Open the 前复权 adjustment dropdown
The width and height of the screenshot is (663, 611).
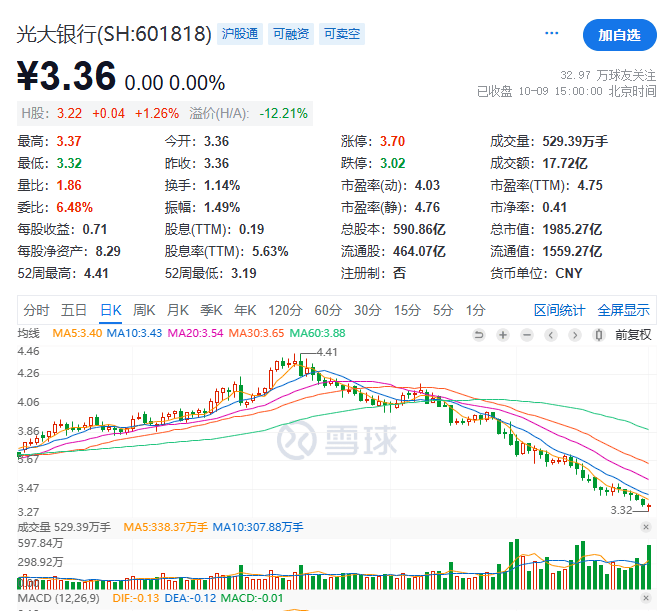[632, 334]
